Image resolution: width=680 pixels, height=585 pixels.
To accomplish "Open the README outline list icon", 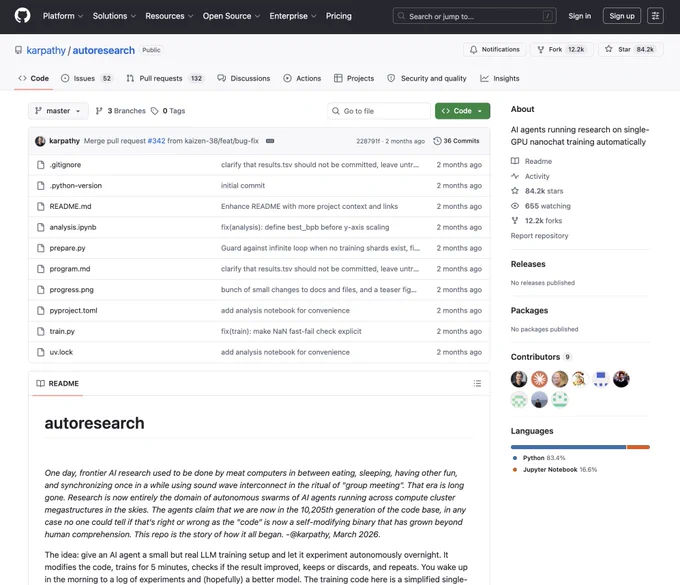I will [x=477, y=383].
